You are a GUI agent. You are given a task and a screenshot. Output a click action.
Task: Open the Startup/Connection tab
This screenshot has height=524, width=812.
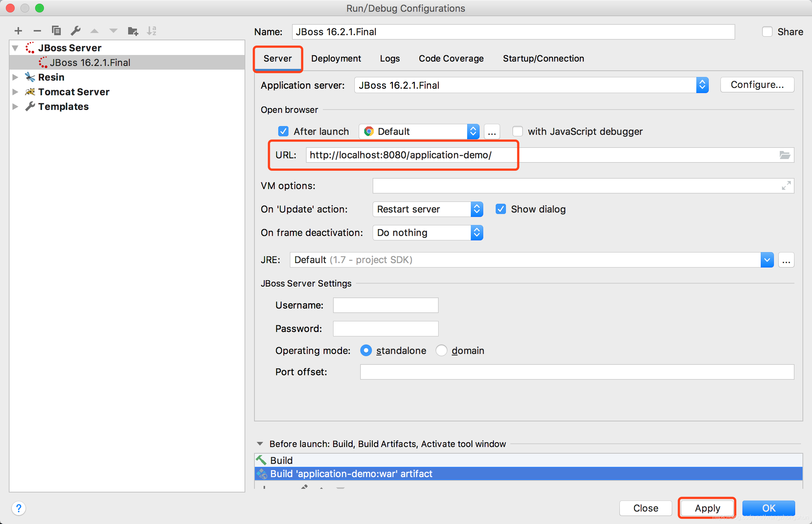tap(543, 59)
